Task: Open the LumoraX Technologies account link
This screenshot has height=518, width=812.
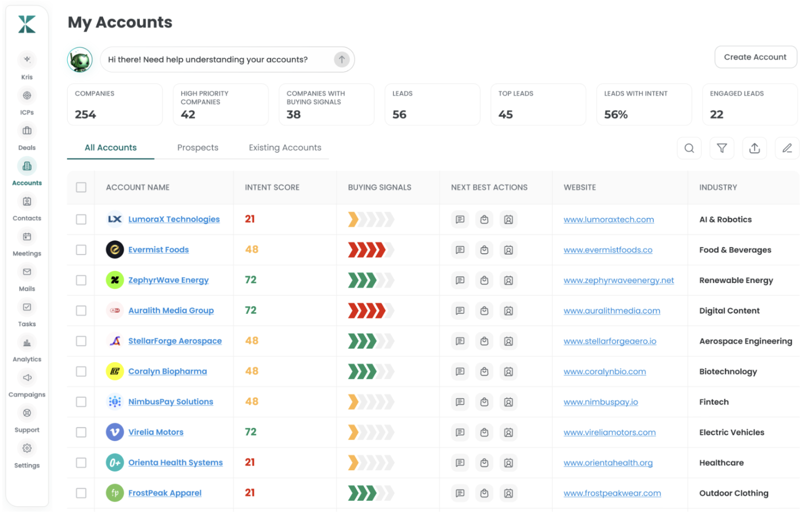Action: (x=174, y=219)
